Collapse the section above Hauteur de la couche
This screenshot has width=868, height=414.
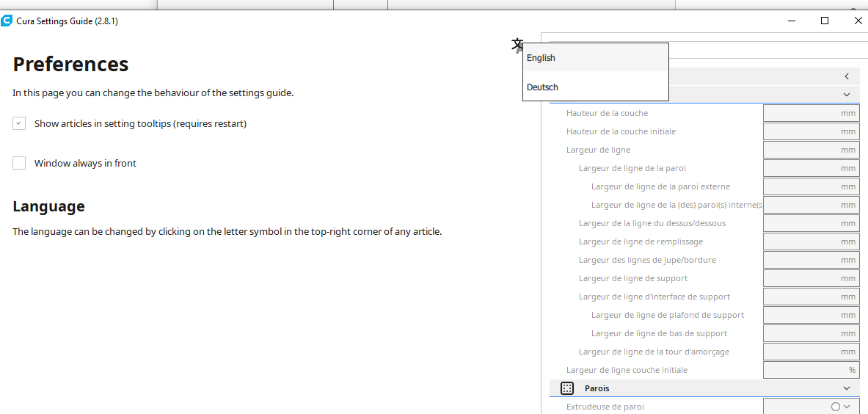[x=847, y=95]
